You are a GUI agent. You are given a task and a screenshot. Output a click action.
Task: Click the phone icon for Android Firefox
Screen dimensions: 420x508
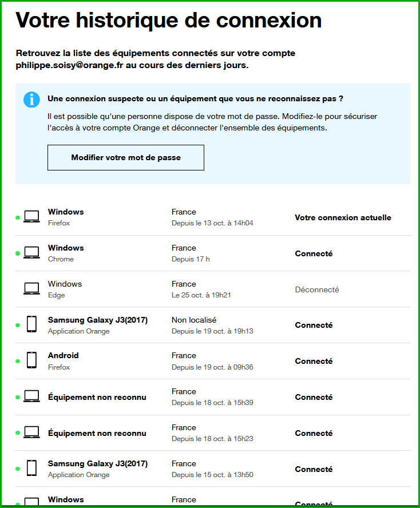coord(31,361)
